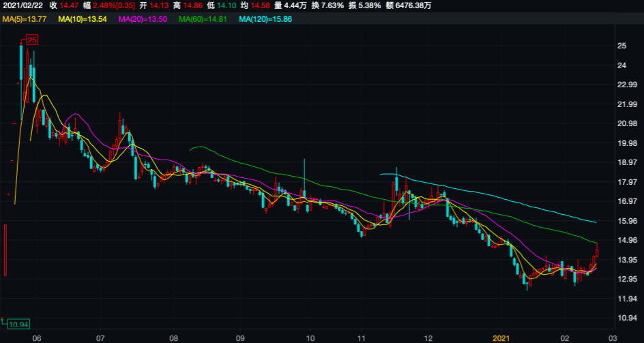644x343 pixels.
Task: Click the 2.48%[0.35] change value
Action: 114,5
